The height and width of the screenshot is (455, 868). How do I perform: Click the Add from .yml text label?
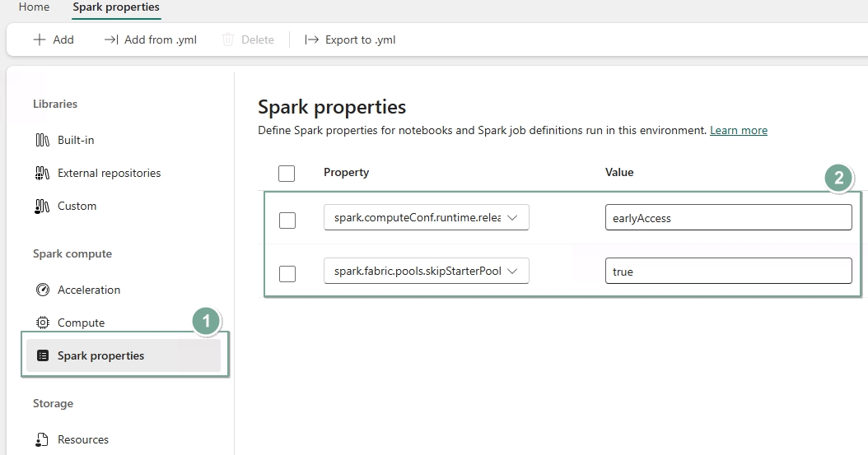(x=161, y=39)
